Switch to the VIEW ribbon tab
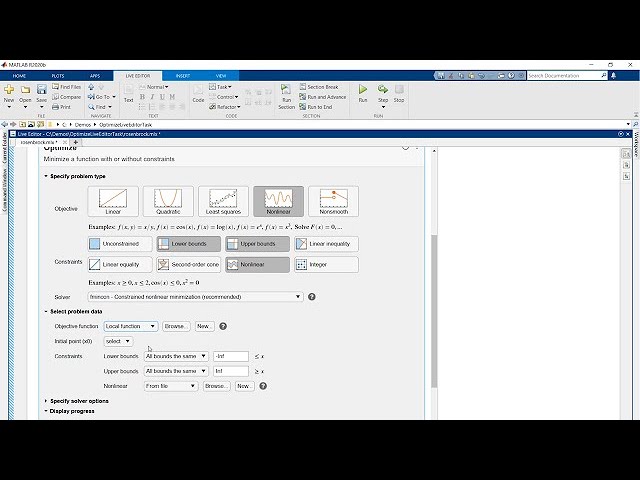The width and height of the screenshot is (640, 480). point(221,76)
